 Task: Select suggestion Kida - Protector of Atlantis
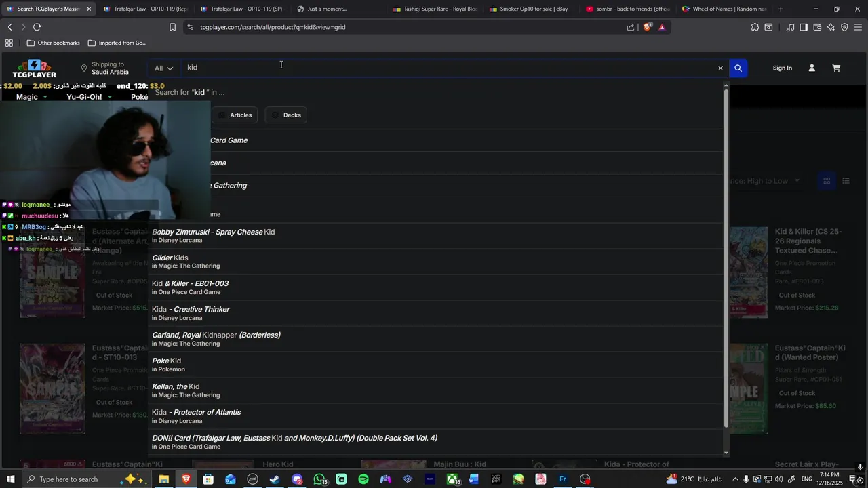[435, 416]
